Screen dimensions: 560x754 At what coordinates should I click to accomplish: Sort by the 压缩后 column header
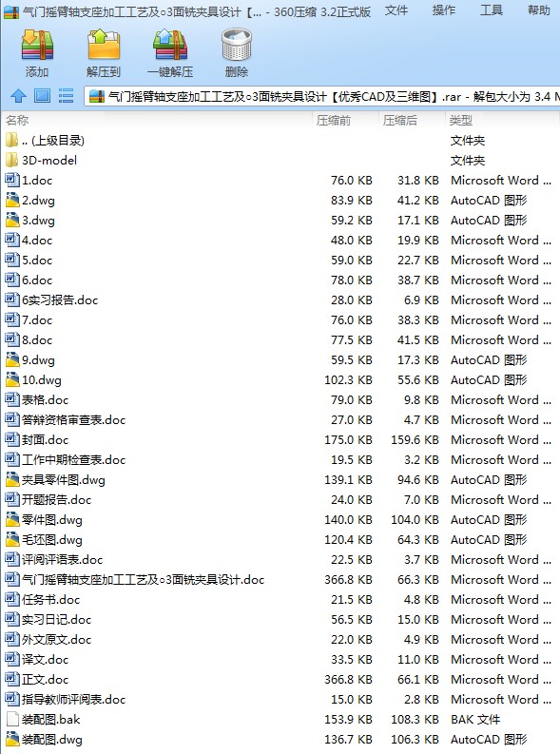click(400, 120)
